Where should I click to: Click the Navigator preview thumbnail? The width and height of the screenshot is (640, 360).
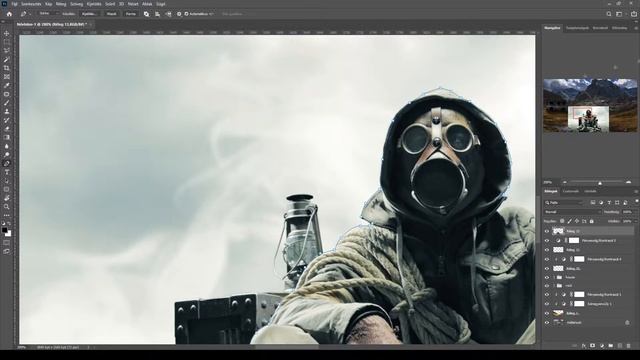tap(590, 105)
